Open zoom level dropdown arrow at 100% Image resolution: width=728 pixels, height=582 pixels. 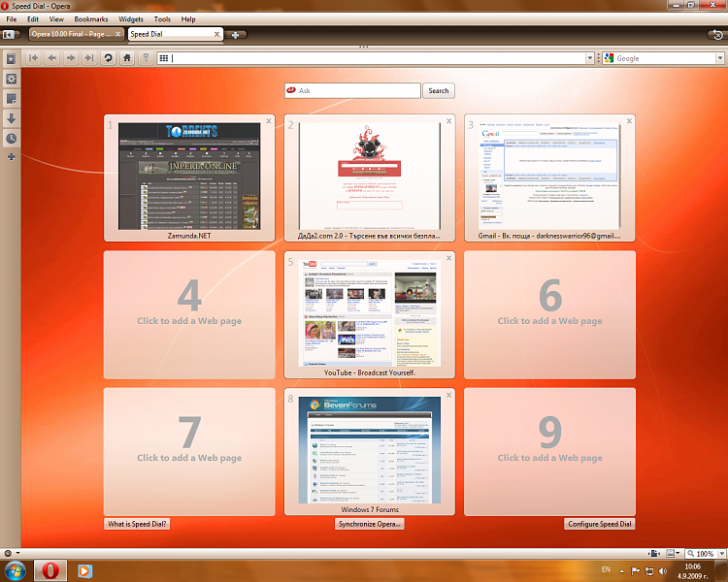pyautogui.click(x=722, y=554)
